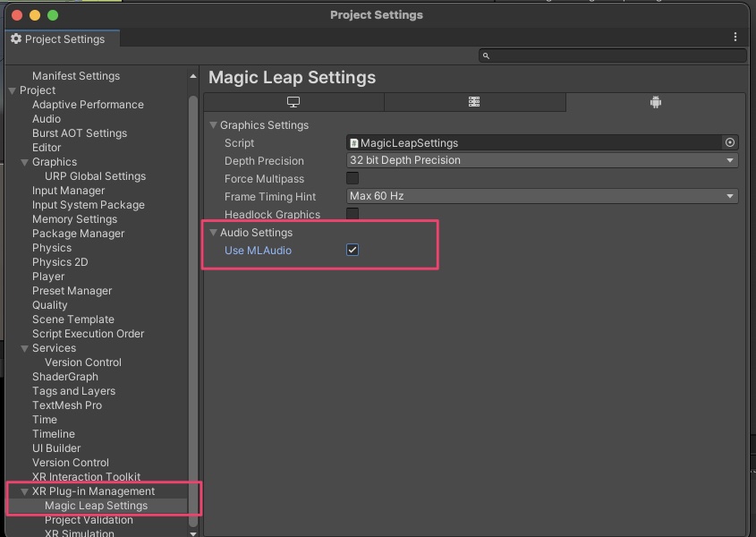Open Player settings
The height and width of the screenshot is (537, 756).
tap(48, 277)
